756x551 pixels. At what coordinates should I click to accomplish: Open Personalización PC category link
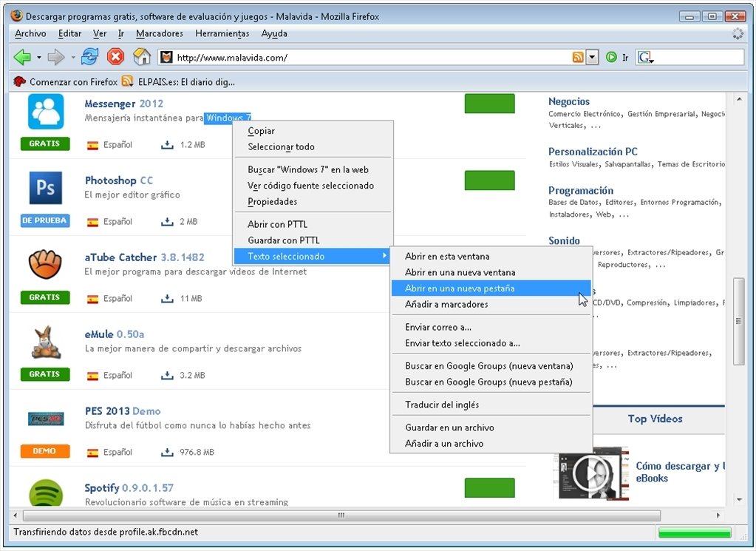[x=593, y=152]
